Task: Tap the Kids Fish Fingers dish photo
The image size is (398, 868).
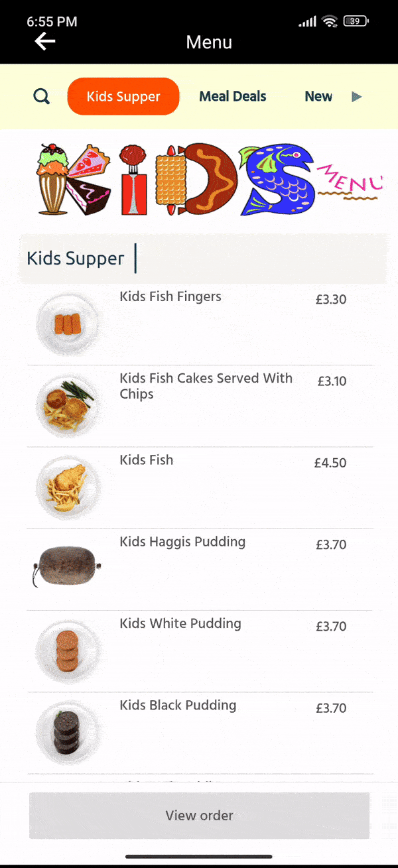Action: tap(68, 324)
